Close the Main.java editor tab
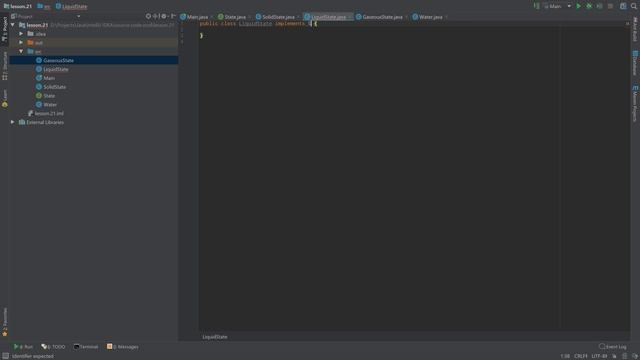The width and height of the screenshot is (640, 360). point(211,17)
